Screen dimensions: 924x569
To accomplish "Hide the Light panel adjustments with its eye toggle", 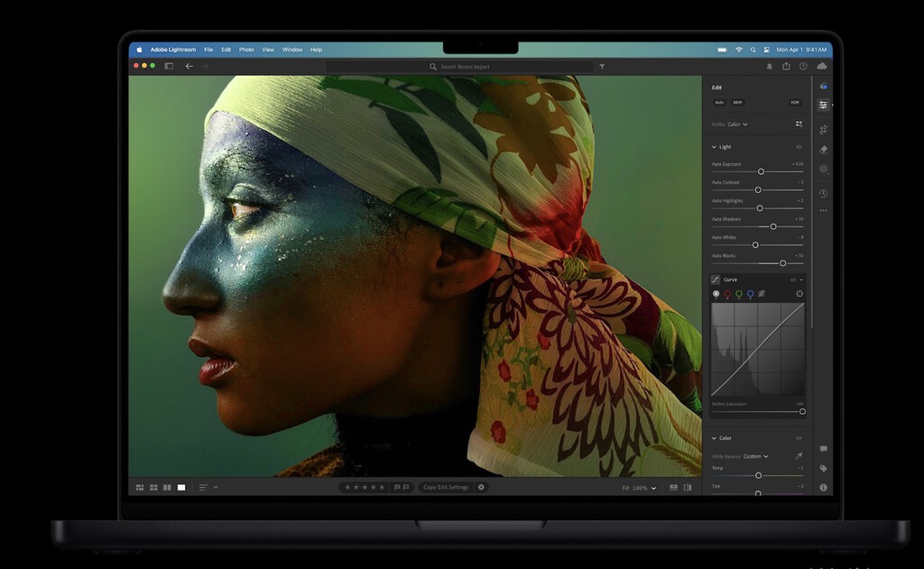I will [799, 147].
